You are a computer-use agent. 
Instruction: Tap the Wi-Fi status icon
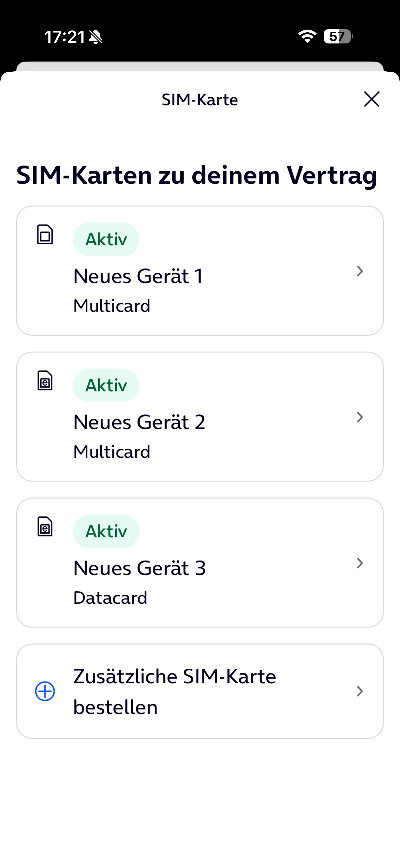307,36
